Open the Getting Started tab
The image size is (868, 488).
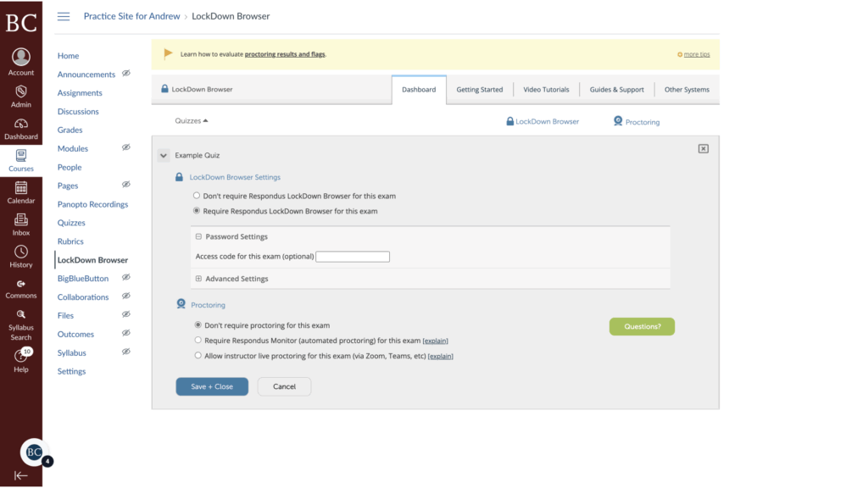click(x=477, y=89)
